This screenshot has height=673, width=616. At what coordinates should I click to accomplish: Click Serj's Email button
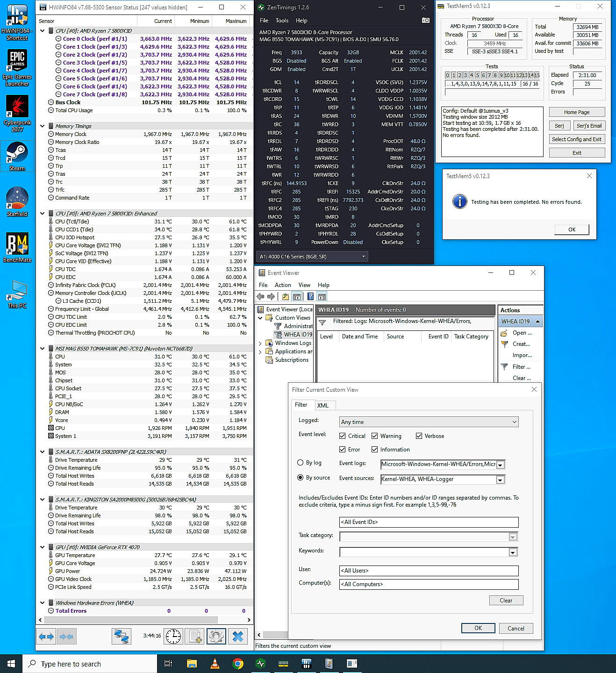(x=589, y=126)
